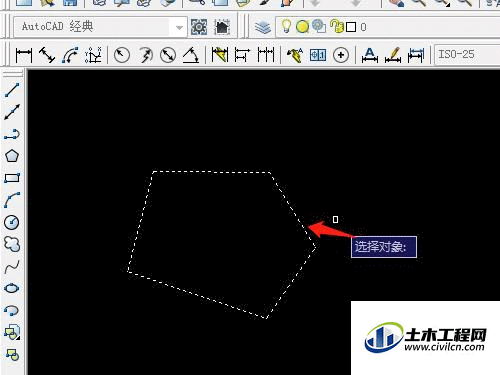Viewport: 500px width, 375px height.
Task: Click the dashed pentagon's top edge
Action: pyautogui.click(x=212, y=172)
